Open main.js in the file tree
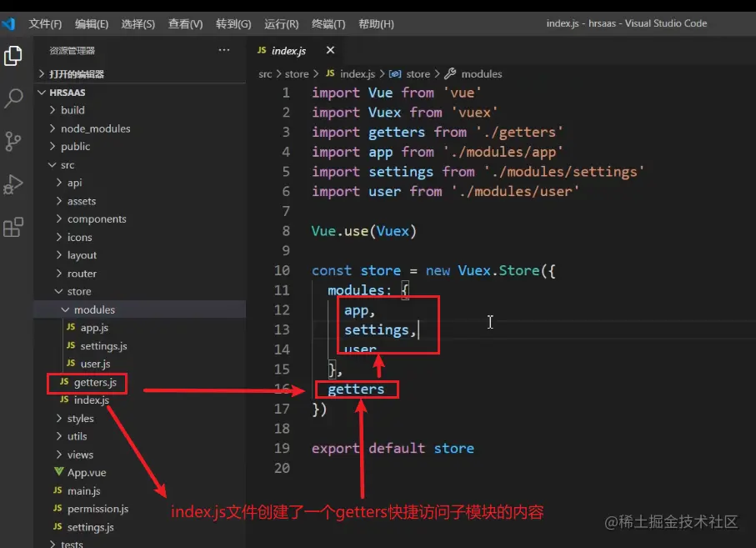 tap(140, 490)
